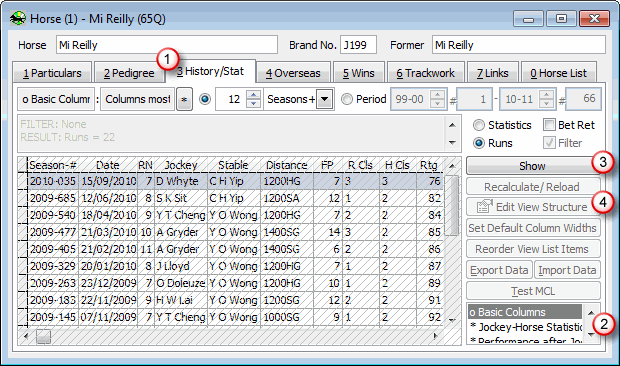Switch to 3 History/Stat tab
The height and width of the screenshot is (366, 620).
(210, 72)
